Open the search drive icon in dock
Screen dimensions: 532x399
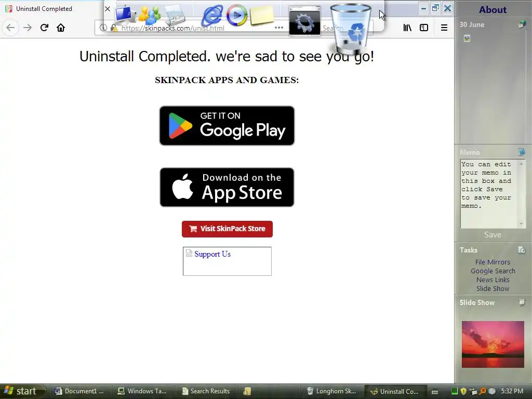[x=175, y=15]
